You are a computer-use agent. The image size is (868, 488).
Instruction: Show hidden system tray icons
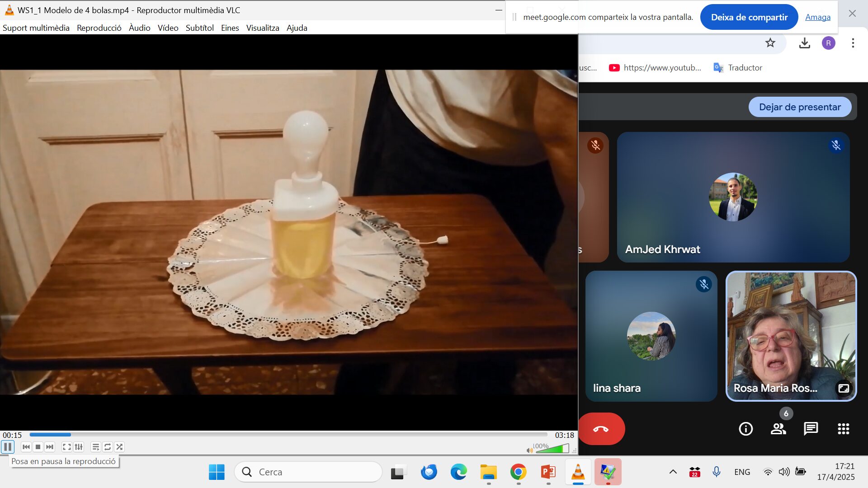[673, 472]
